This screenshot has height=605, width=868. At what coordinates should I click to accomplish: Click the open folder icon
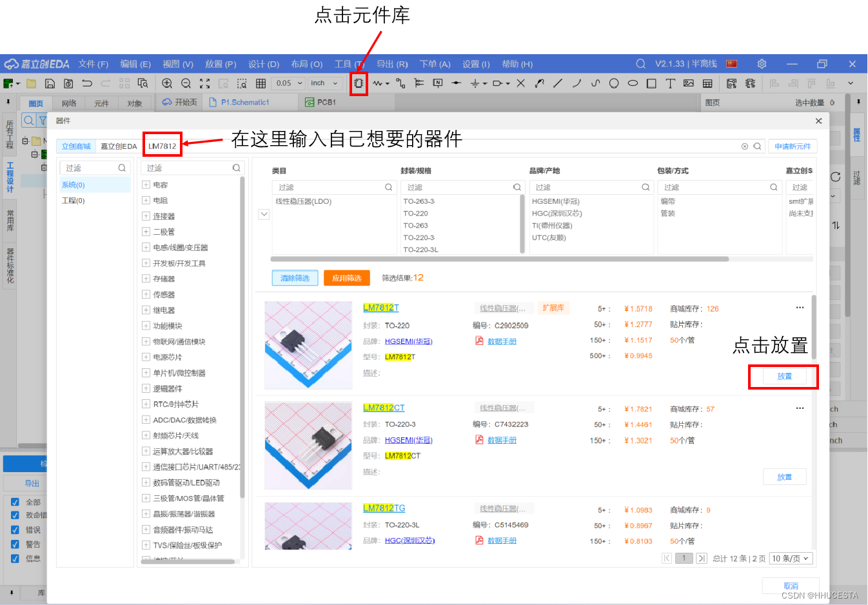pos(31,83)
